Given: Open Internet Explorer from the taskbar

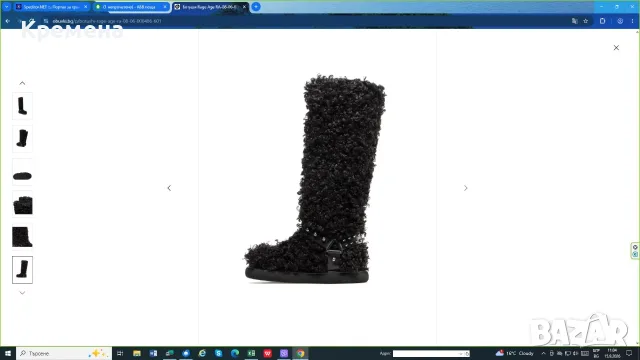Looking at the screenshot, I should (202, 353).
